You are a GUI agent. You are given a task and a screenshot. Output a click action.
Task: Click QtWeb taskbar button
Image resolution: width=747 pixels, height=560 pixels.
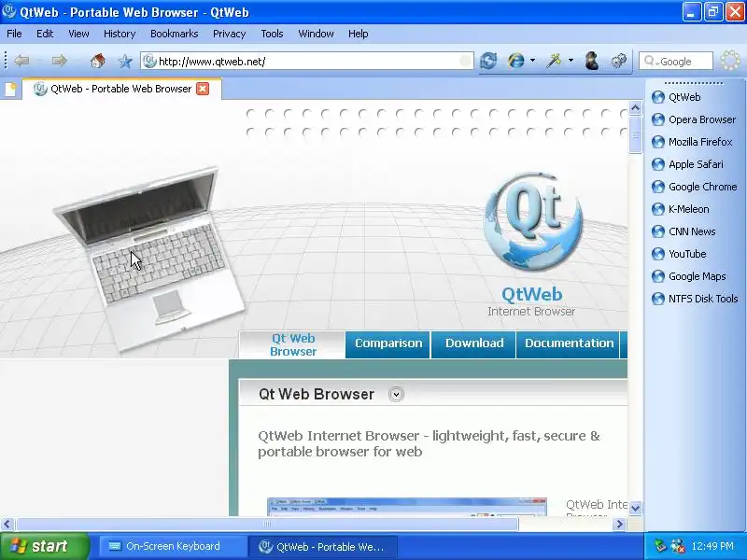tap(323, 547)
